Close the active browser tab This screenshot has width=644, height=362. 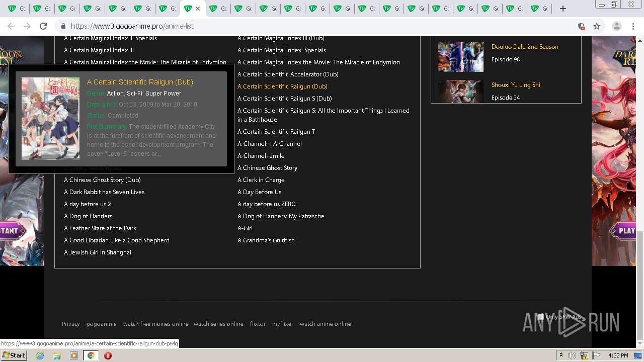(198, 9)
